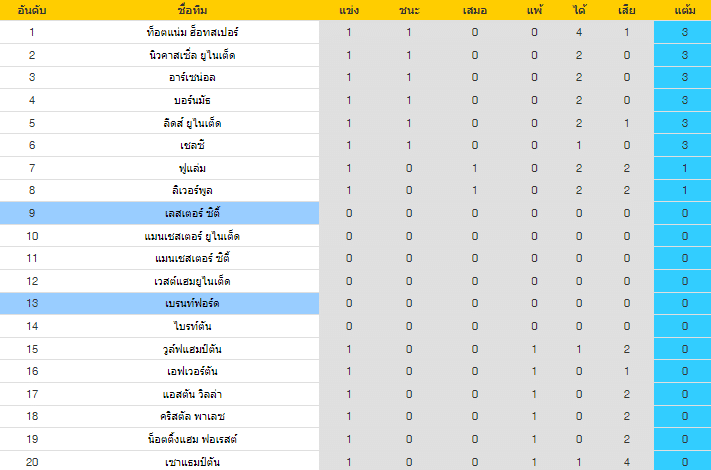Click วูล์ฟแฮมป์ตัน losses value 1
This screenshot has width=711, height=470.
(534, 349)
